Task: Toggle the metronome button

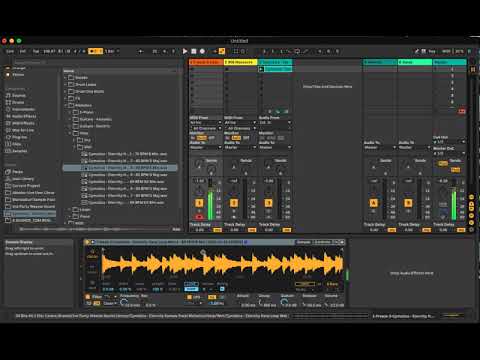Action: pos(95,51)
